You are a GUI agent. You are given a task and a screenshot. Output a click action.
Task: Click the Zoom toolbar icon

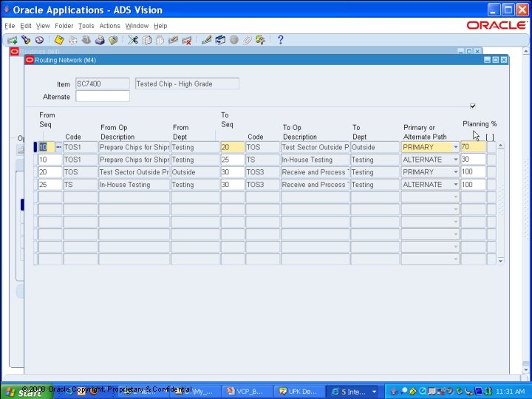(x=220, y=40)
